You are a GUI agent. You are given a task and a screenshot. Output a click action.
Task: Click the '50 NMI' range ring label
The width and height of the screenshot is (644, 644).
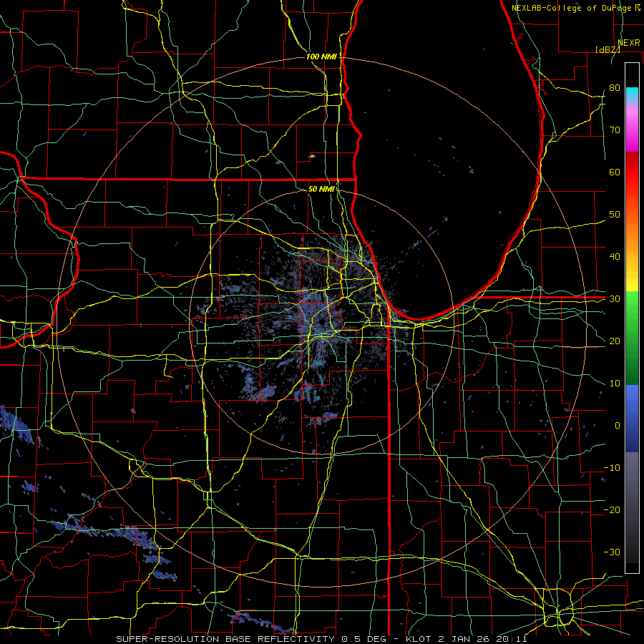[x=321, y=189]
